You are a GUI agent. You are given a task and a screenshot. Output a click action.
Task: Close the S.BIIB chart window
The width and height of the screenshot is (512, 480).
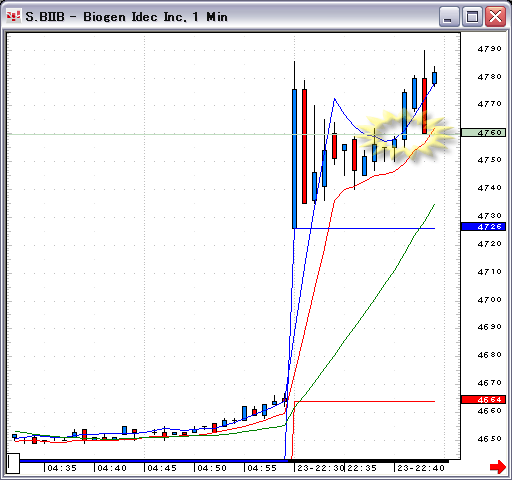point(495,16)
